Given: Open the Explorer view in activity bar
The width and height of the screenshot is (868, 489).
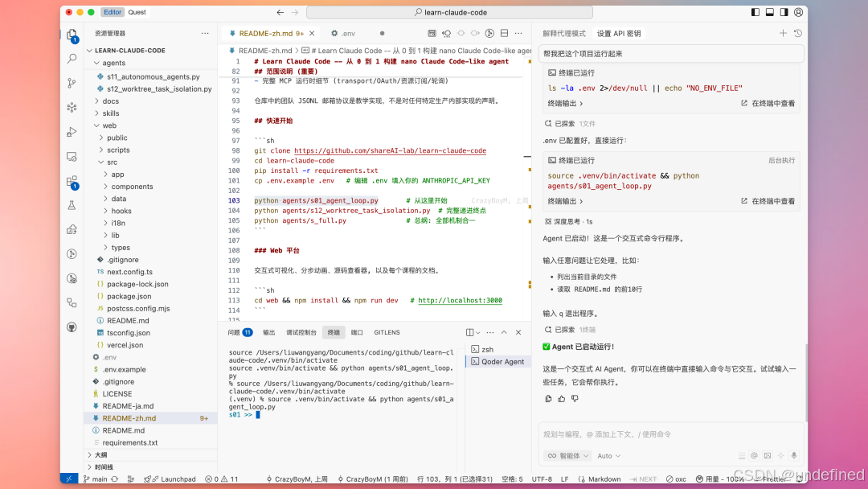Looking at the screenshot, I should coord(72,35).
